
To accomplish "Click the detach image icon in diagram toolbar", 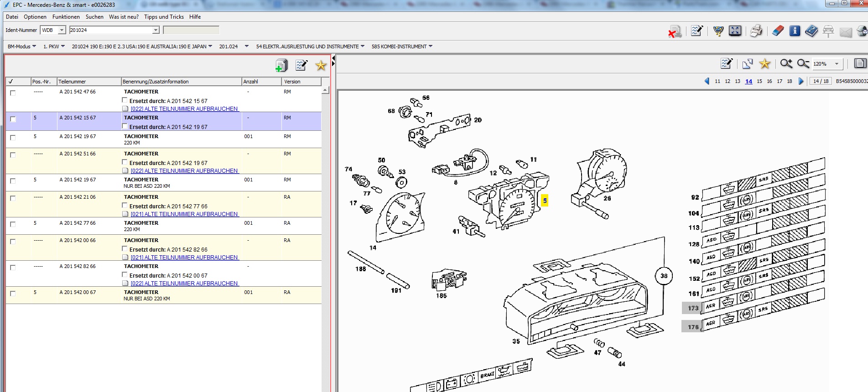I will (747, 64).
